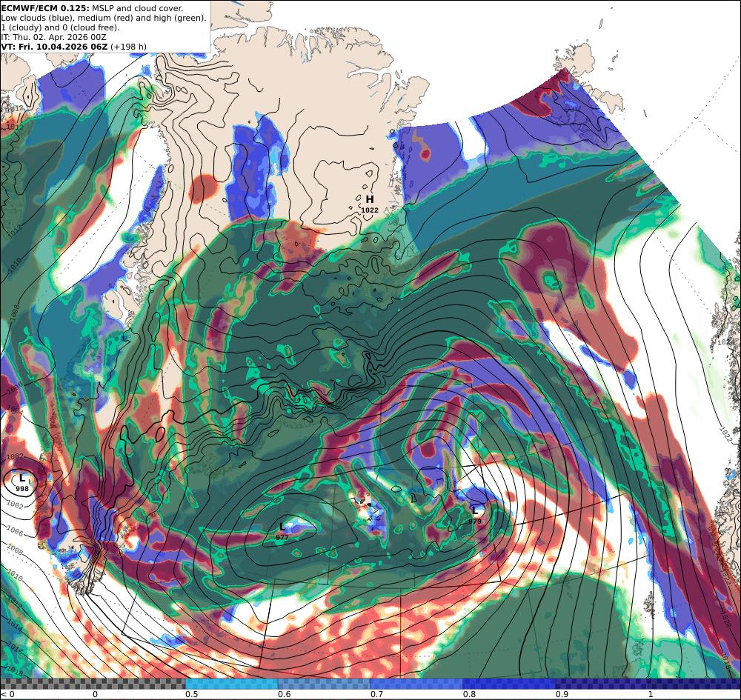The width and height of the screenshot is (741, 700).
Task: Click the line 'Low clouds (blue), medium (red) and high (green).'
Action: click(104, 18)
